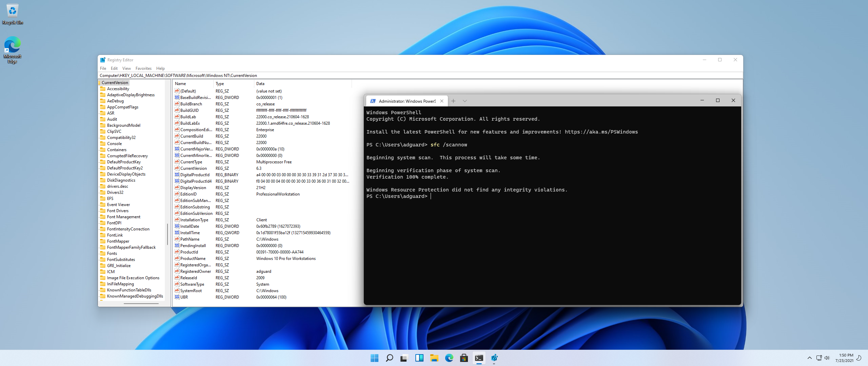
Task: Select the DigitalProductId binary value icon
Action: (177, 175)
